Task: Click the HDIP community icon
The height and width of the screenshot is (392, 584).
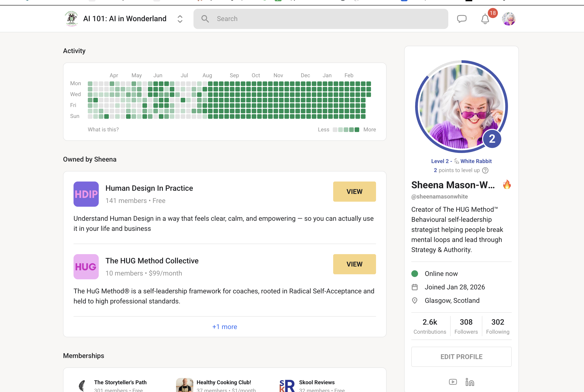Action: 86,194
